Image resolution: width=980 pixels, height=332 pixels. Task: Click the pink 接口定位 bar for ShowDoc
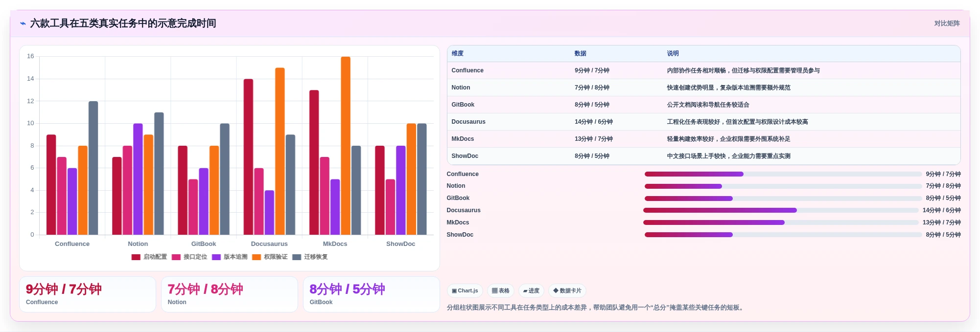coord(390,207)
